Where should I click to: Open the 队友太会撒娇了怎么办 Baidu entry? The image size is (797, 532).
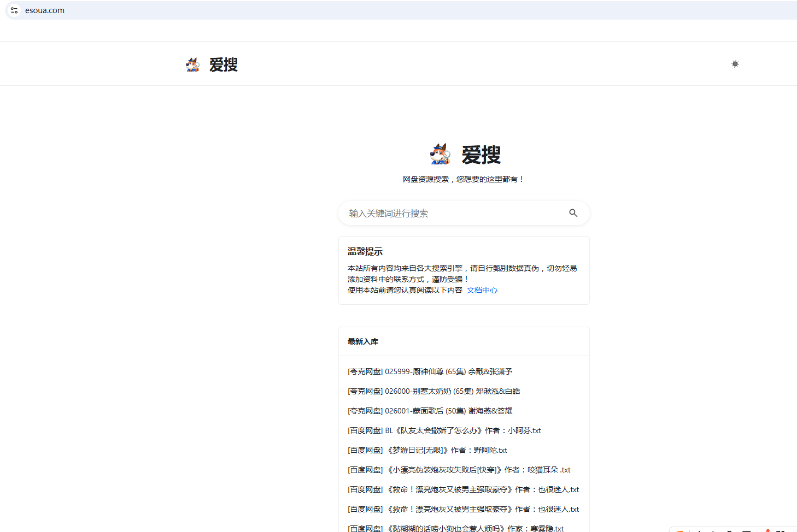[x=444, y=430]
